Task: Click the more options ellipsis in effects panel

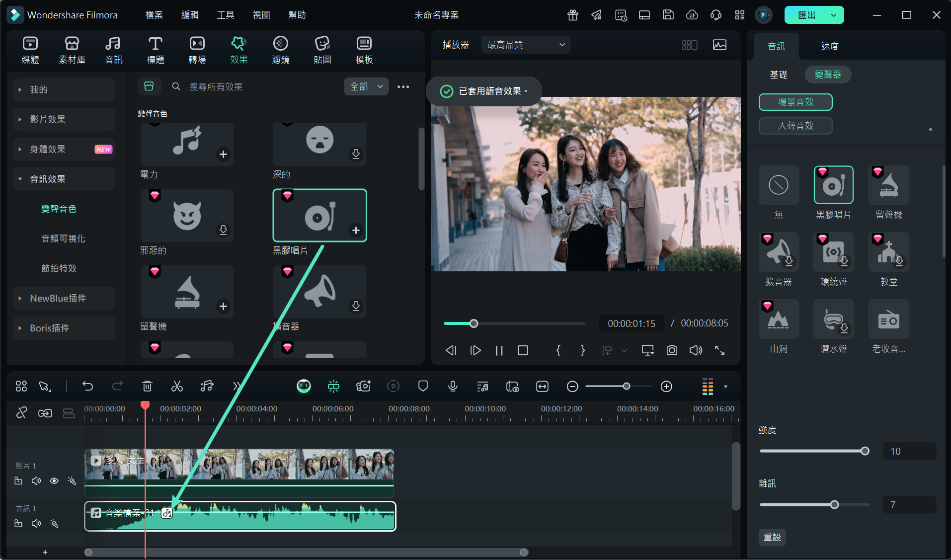Action: point(403,86)
